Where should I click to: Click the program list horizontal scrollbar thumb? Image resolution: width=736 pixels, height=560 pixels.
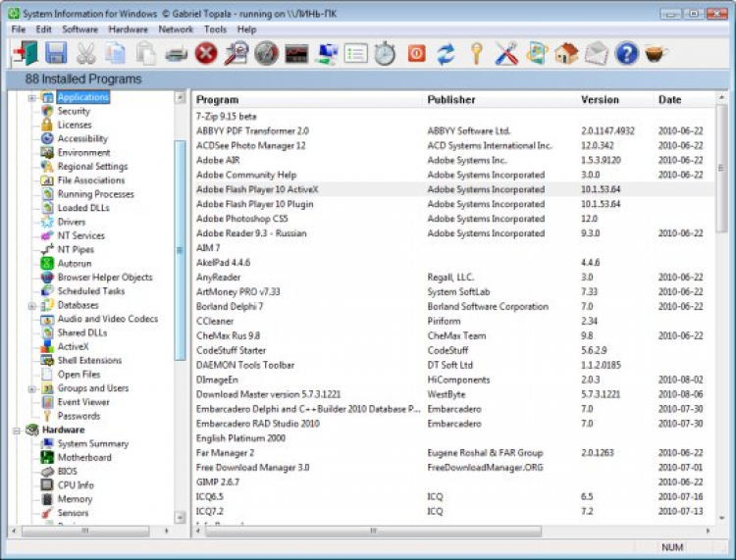[374, 531]
